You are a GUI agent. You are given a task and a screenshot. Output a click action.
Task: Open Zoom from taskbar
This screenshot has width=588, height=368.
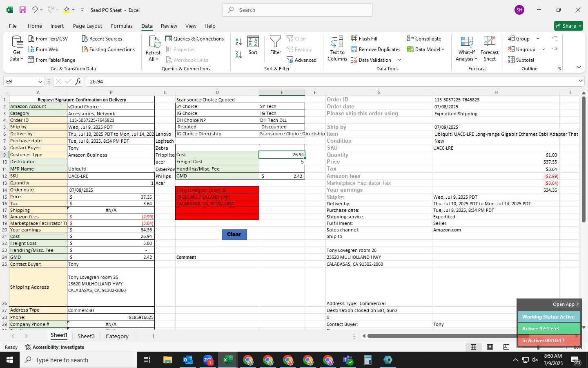click(x=208, y=360)
